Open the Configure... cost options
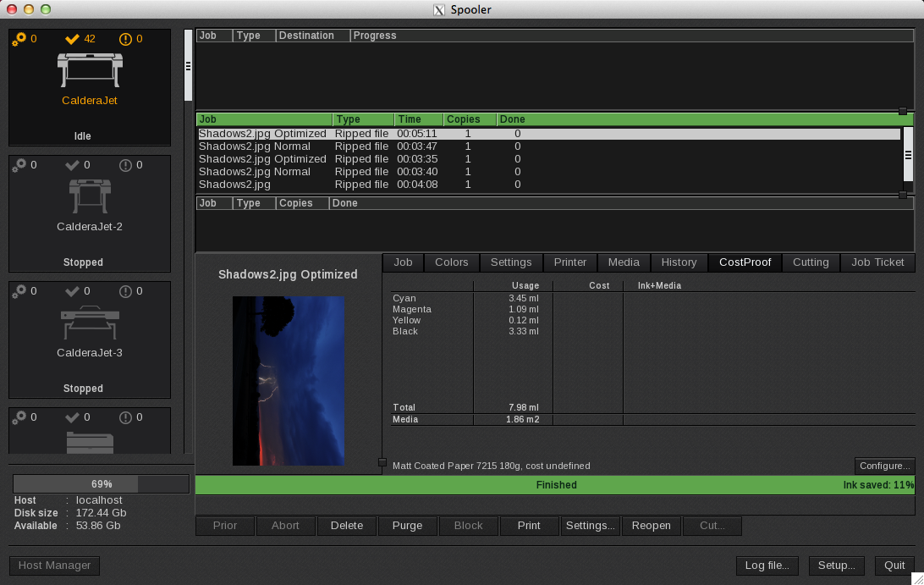This screenshot has width=924, height=585. [884, 466]
